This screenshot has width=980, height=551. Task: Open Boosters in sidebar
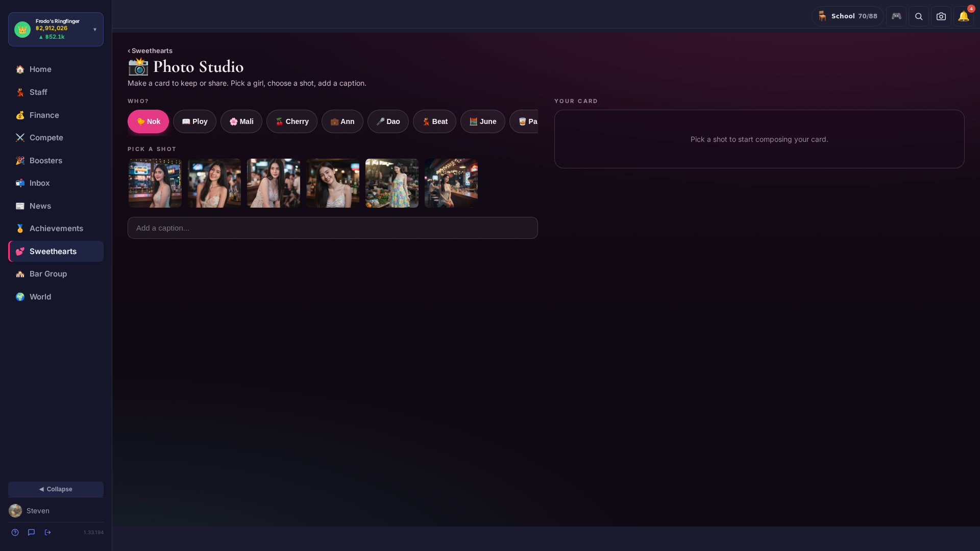(x=56, y=161)
